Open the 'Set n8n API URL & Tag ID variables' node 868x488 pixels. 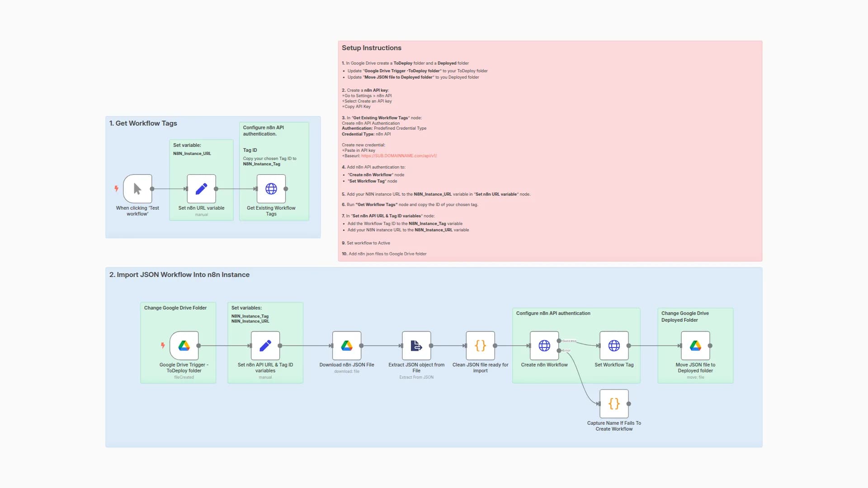click(265, 346)
